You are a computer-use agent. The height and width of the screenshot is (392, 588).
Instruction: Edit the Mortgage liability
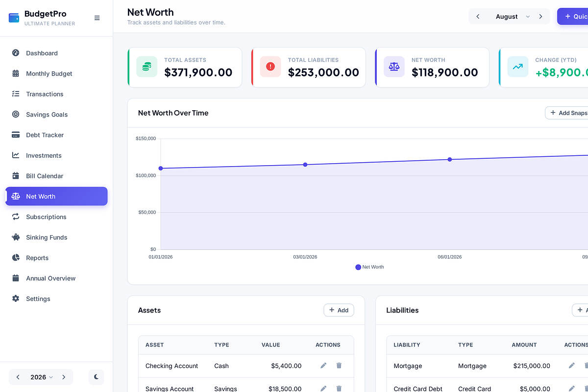[572, 366]
